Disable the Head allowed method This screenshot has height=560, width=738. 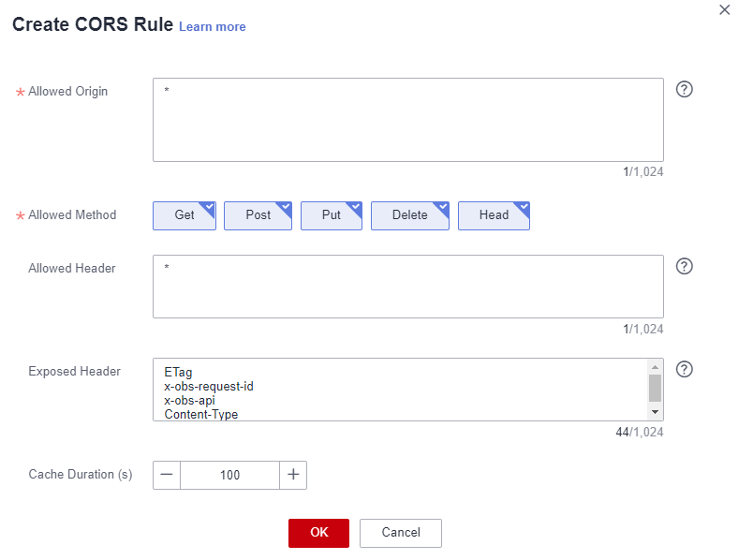[x=494, y=215]
